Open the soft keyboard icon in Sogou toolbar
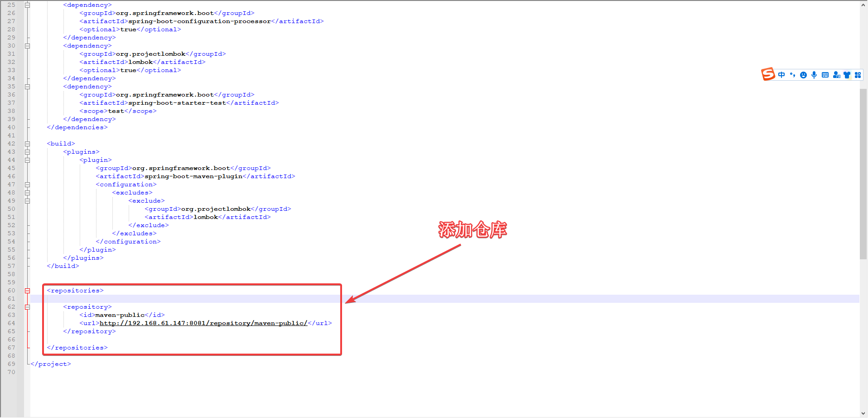The height and width of the screenshot is (418, 868). pos(825,75)
